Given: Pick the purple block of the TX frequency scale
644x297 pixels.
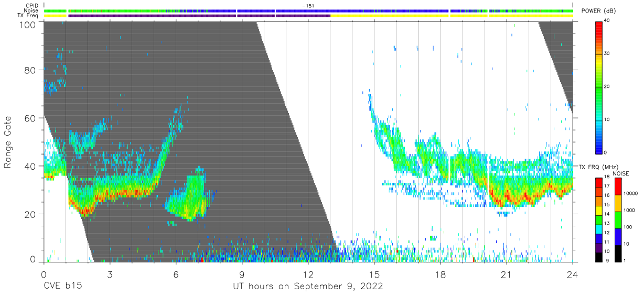Looking at the screenshot, I should click(x=599, y=248).
